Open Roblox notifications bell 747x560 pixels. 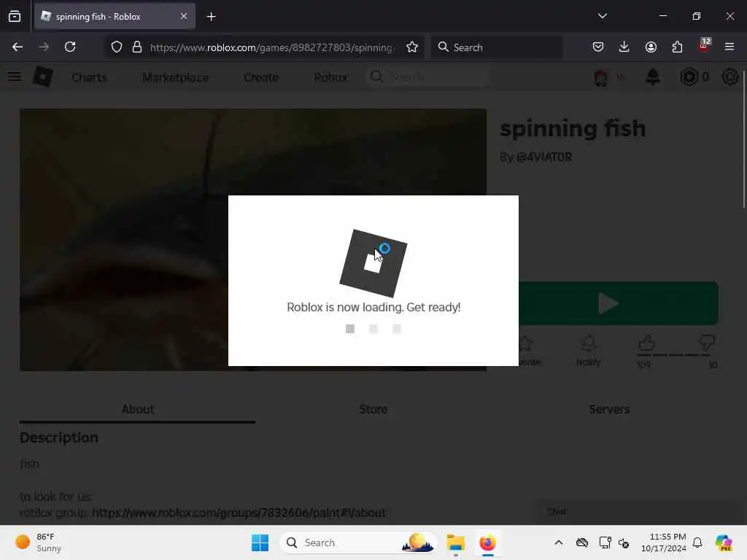(x=653, y=77)
